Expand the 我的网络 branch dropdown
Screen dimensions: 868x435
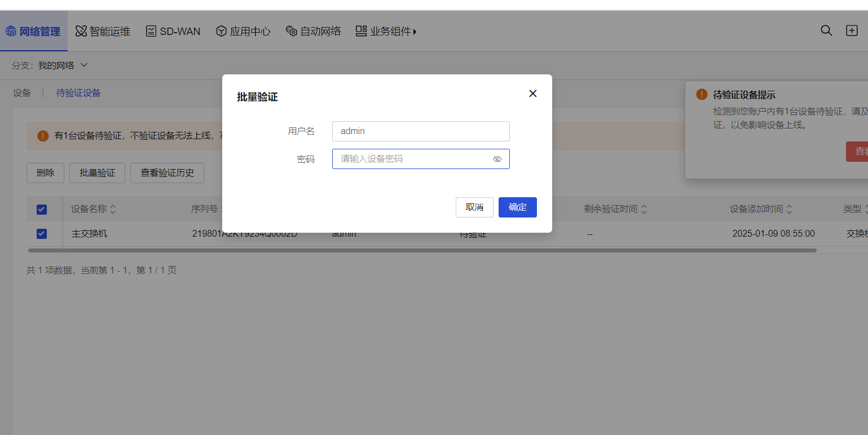pos(63,65)
